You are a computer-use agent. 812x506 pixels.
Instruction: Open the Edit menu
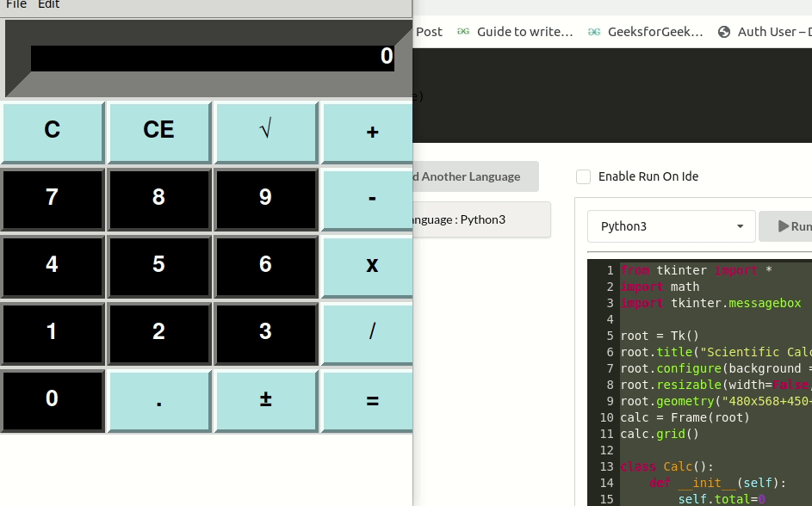coord(48,5)
